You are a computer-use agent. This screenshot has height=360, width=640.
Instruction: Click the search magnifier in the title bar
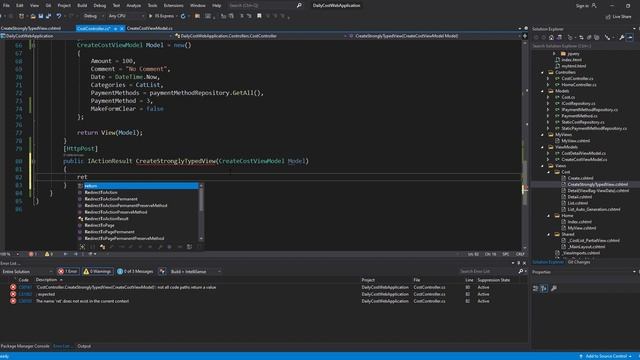coord(299,5)
